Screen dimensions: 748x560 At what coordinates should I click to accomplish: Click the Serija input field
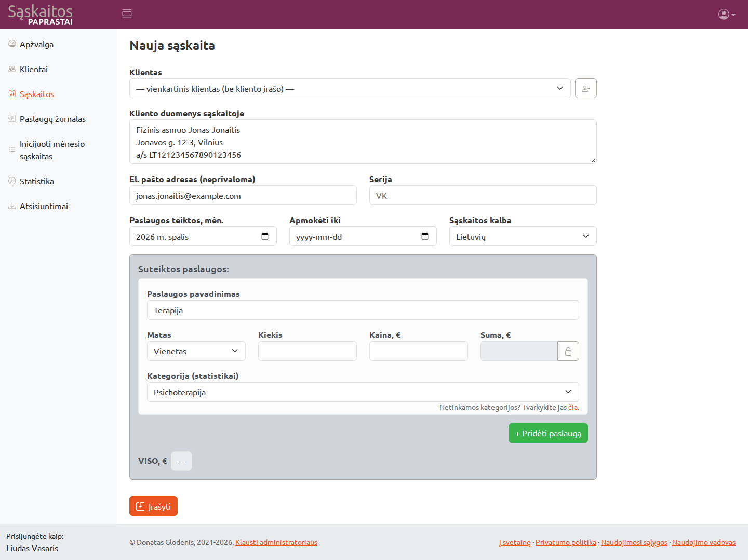tap(483, 195)
